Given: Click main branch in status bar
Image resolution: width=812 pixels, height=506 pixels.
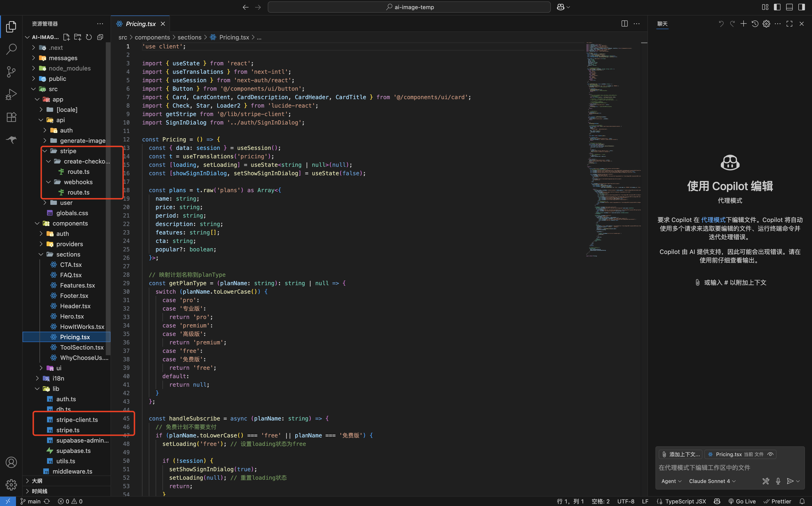Looking at the screenshot, I should 31,501.
